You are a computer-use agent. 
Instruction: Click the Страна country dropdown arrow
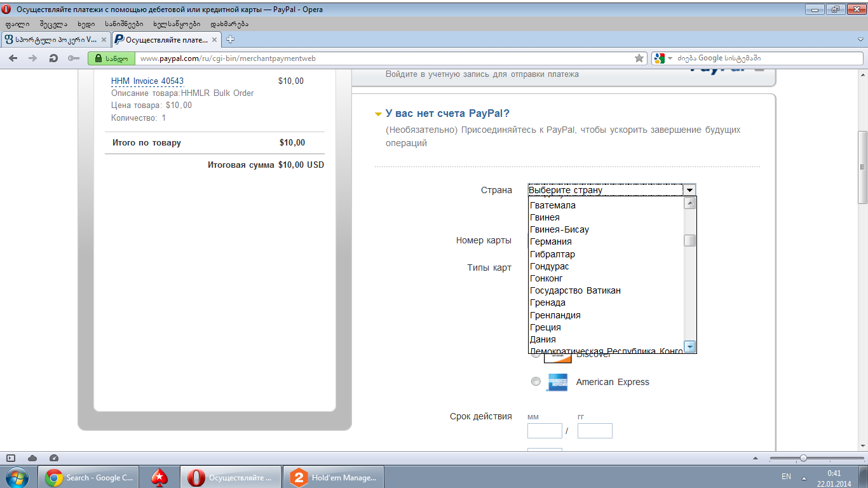[689, 190]
